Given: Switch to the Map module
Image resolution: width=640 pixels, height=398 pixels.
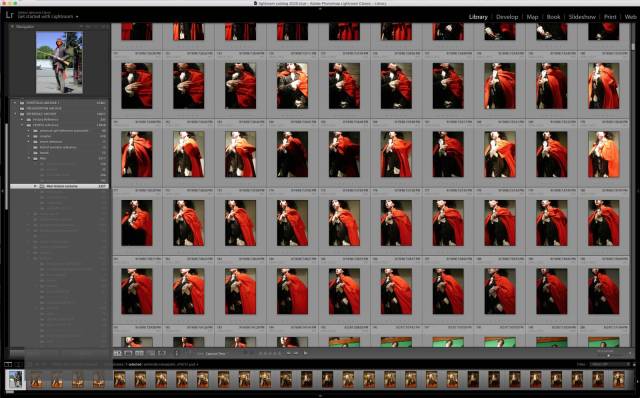Looking at the screenshot, I should 532,17.
